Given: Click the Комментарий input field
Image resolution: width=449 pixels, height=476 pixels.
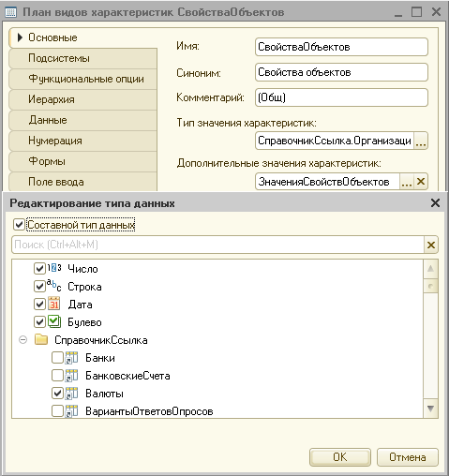Looking at the screenshot, I should 341,97.
